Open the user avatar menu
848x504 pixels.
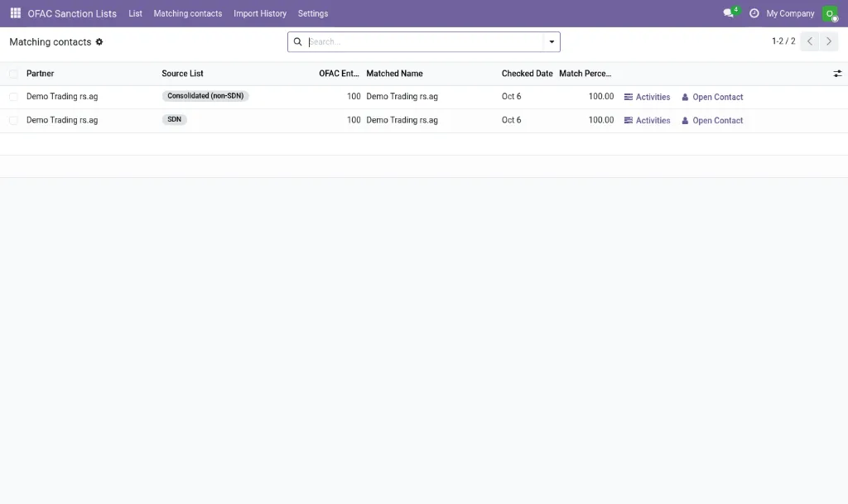point(830,13)
